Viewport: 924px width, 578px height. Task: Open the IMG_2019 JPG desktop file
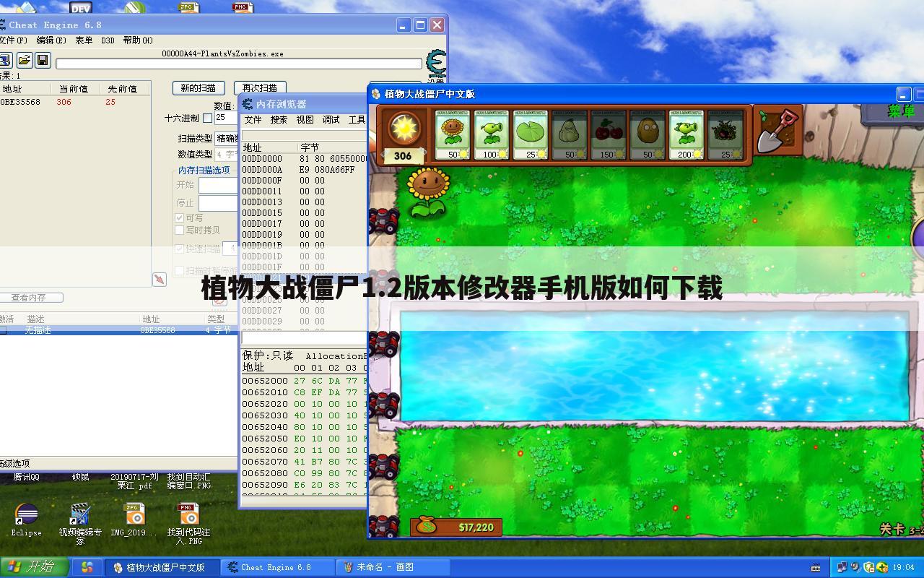[x=134, y=520]
